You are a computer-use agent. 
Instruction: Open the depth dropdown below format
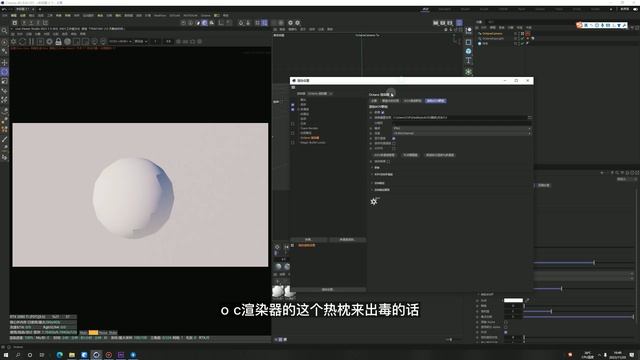pyautogui.click(x=462, y=133)
